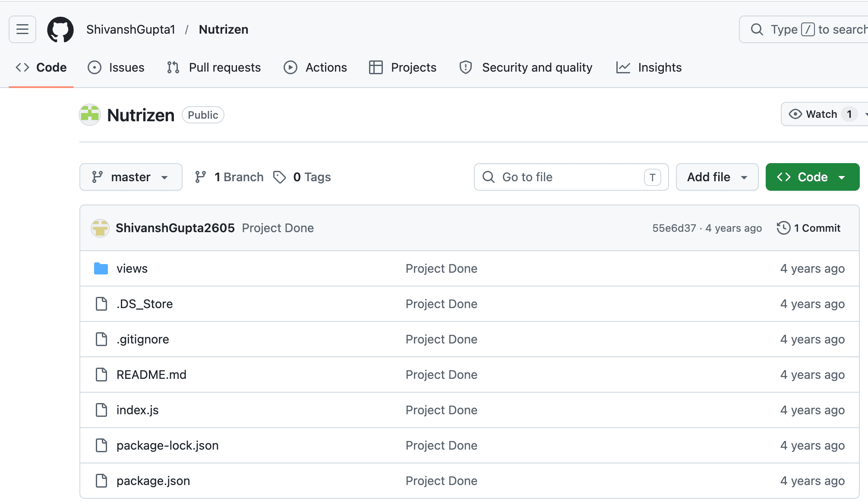
Task: Switch to the Code tab
Action: pyautogui.click(x=41, y=67)
